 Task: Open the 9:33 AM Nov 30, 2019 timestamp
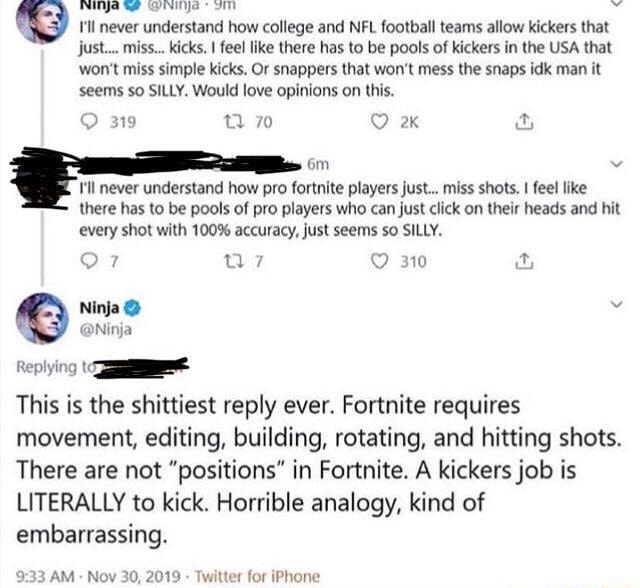(x=98, y=576)
